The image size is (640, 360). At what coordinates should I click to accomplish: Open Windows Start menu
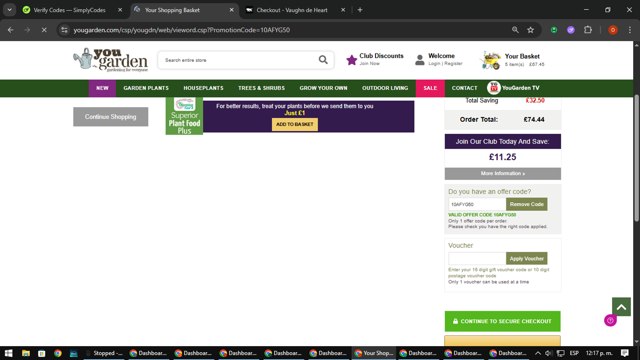point(8,353)
